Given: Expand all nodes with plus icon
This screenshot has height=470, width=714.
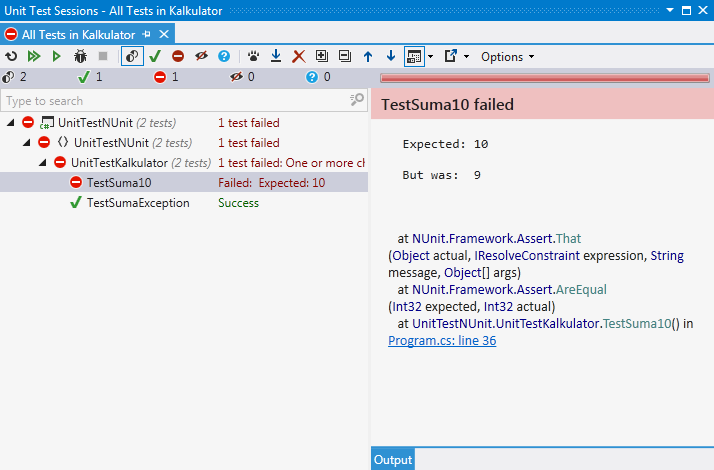Looking at the screenshot, I should [322, 57].
